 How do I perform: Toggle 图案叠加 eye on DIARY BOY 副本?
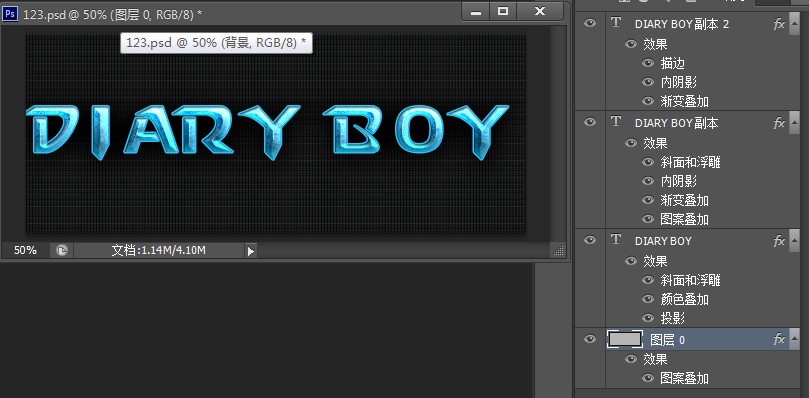pyautogui.click(x=648, y=219)
